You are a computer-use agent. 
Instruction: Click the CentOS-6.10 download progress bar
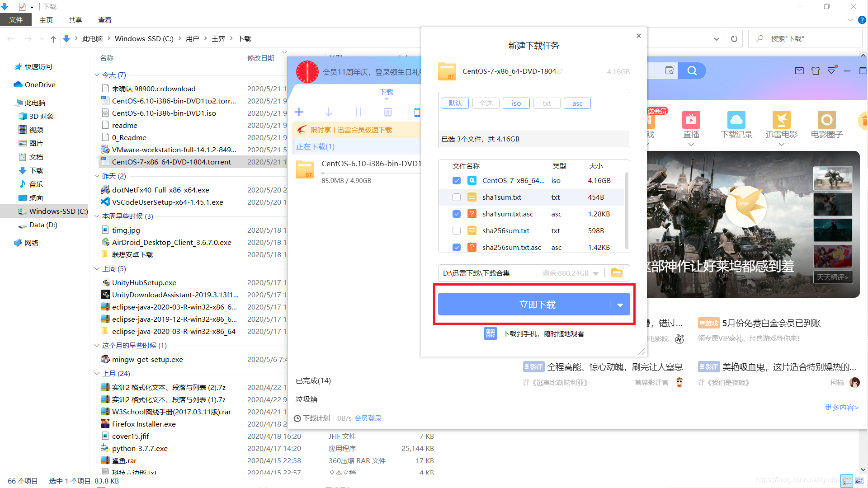[x=371, y=174]
